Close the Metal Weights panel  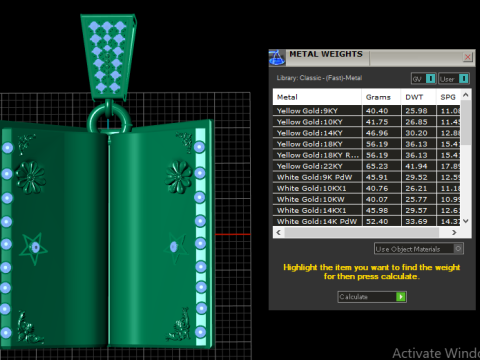pos(467,57)
